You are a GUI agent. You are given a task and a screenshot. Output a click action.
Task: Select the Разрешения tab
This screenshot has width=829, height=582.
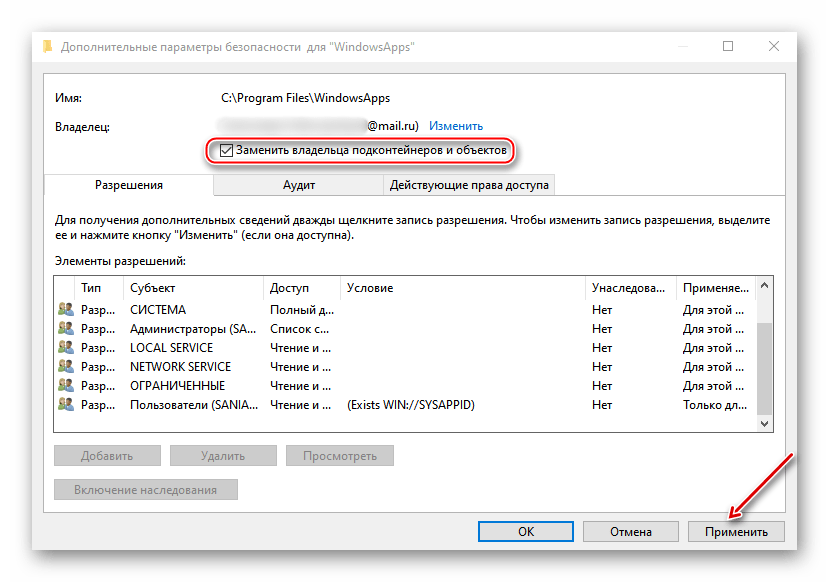(128, 185)
